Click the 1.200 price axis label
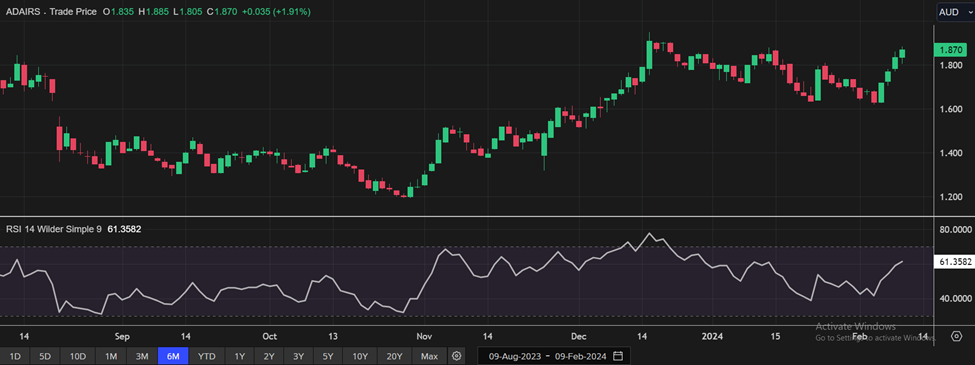Screen dimensions: 975x365 pos(950,197)
